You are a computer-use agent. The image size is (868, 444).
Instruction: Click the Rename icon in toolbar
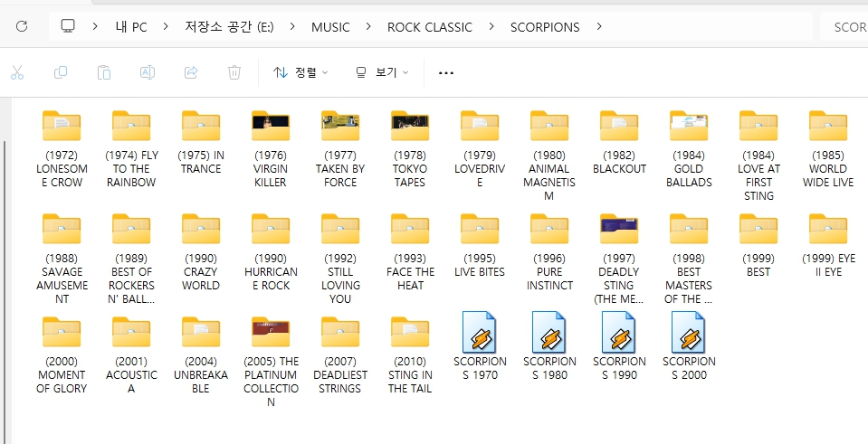(148, 72)
